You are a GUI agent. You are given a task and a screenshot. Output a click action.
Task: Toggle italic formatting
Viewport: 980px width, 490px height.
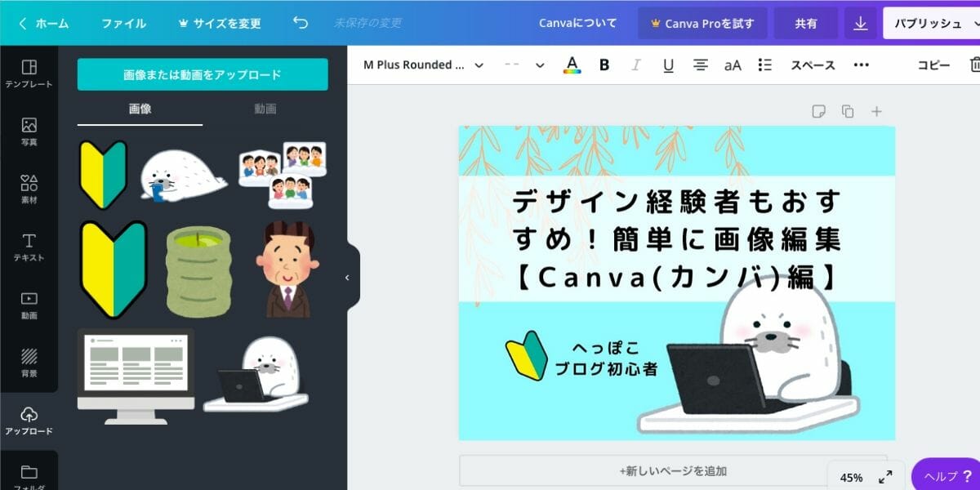[636, 65]
